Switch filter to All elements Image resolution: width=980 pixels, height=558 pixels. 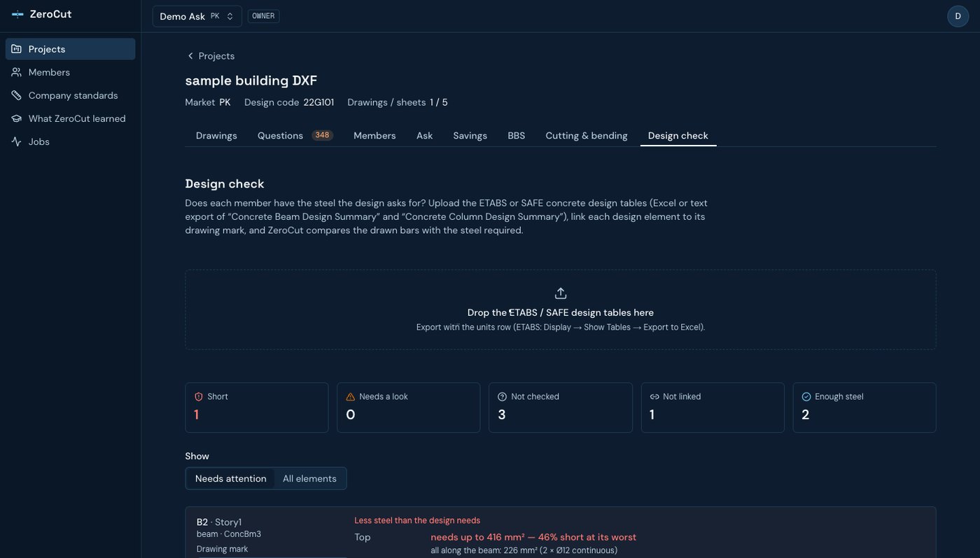[309, 479]
